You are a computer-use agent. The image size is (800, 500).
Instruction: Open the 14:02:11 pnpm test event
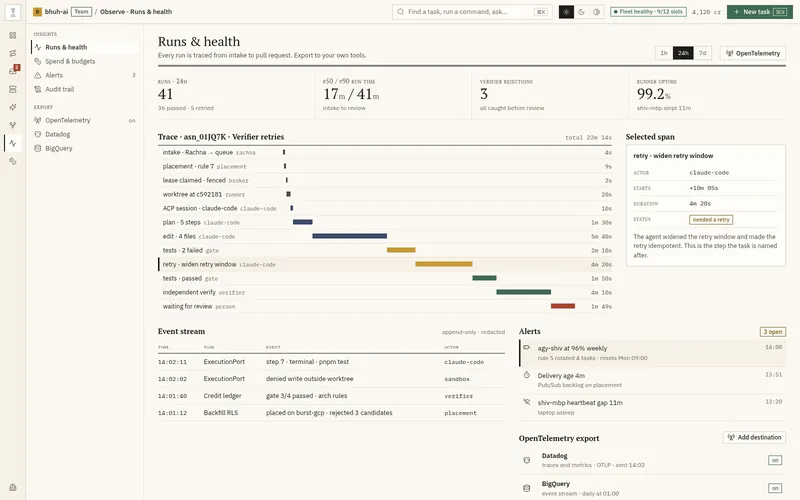331,362
